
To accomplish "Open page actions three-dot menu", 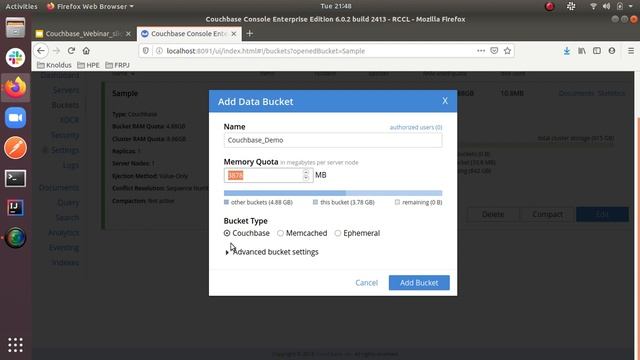I will coord(481,51).
